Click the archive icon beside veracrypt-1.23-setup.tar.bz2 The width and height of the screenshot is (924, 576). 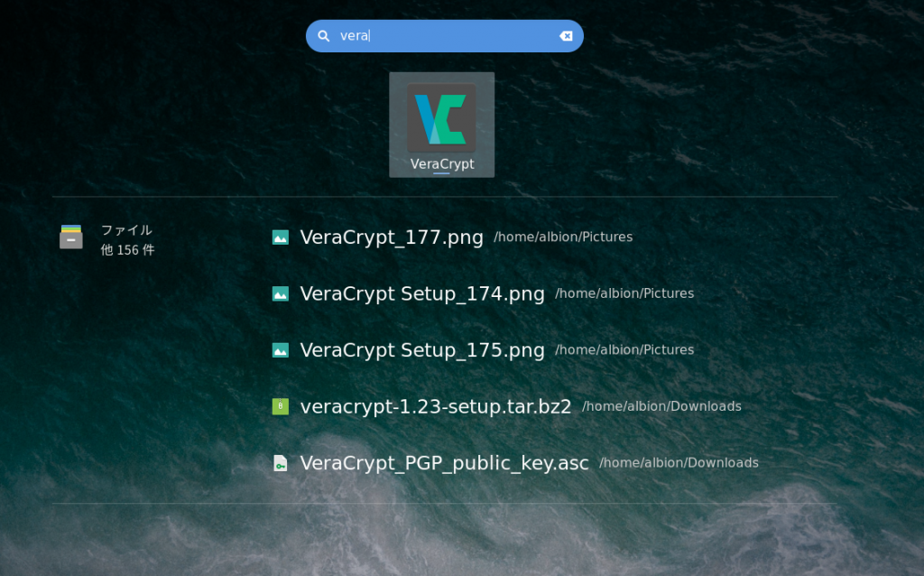(x=281, y=406)
